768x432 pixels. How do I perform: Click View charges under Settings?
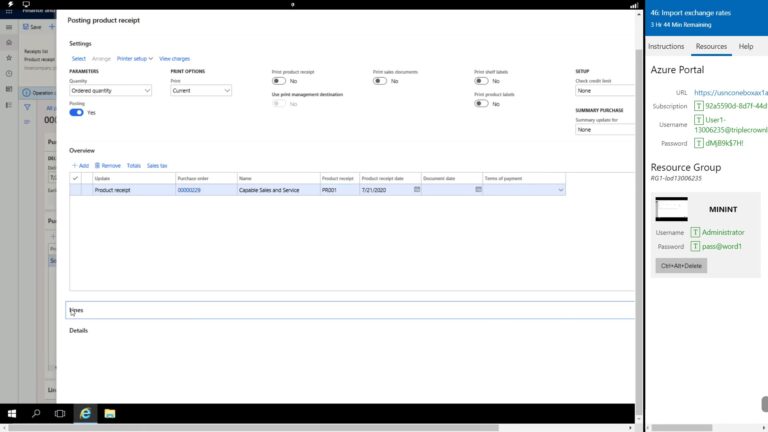tap(174, 59)
